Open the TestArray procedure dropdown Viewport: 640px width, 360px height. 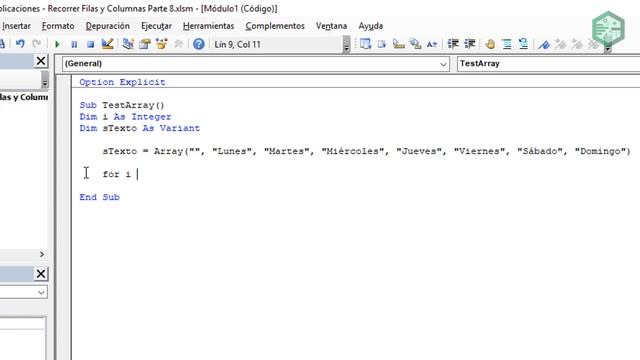coord(548,64)
